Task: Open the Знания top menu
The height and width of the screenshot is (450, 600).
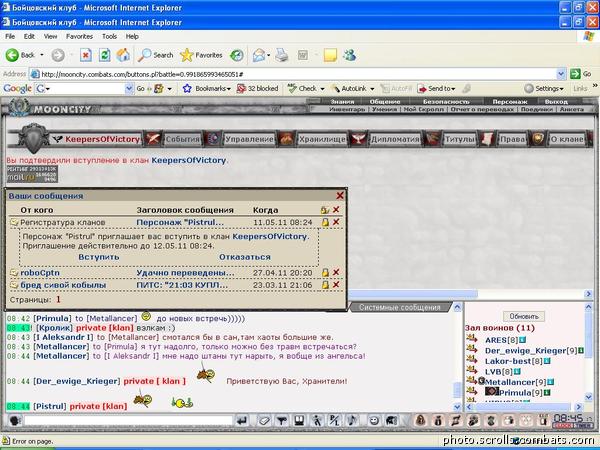Action: [342, 102]
